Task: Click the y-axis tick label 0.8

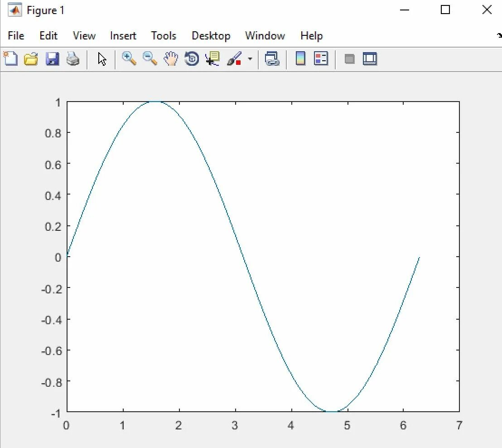Action: (53, 133)
